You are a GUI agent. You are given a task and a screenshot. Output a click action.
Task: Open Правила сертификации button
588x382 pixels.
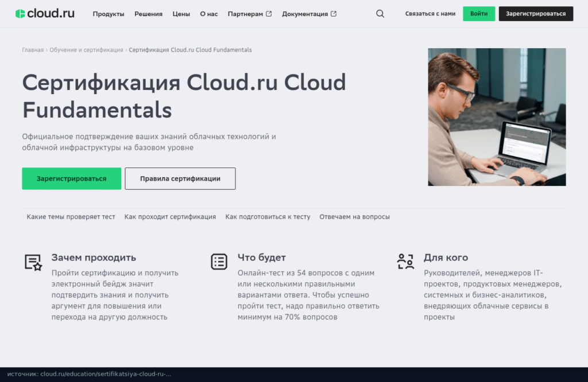(180, 178)
